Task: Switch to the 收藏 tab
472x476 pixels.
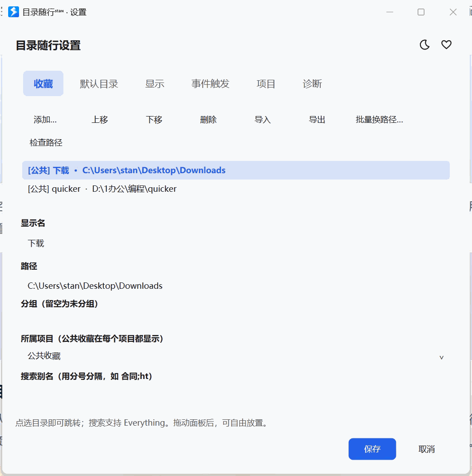Action: pos(43,83)
